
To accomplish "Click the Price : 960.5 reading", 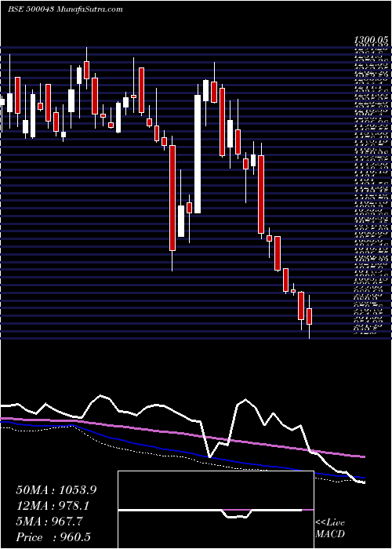I will click(54, 537).
